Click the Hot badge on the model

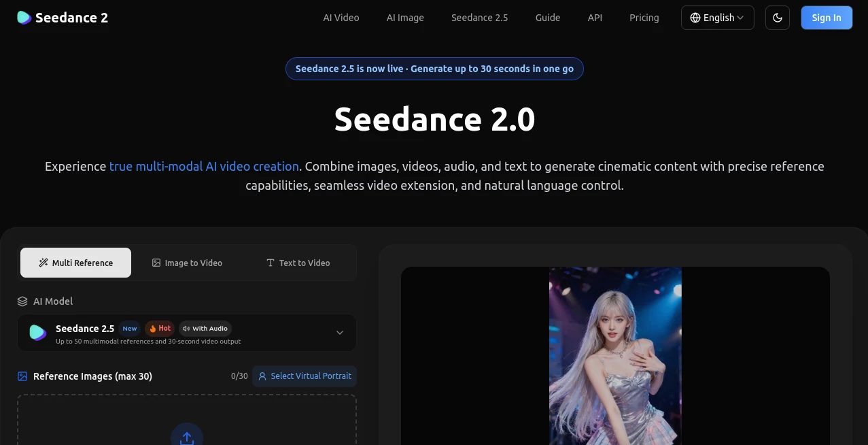(x=160, y=328)
